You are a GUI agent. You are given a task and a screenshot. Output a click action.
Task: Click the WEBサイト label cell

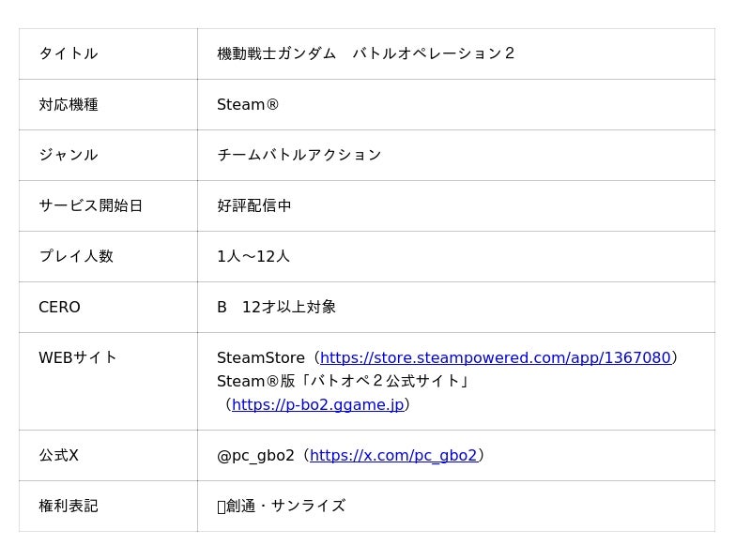(79, 357)
